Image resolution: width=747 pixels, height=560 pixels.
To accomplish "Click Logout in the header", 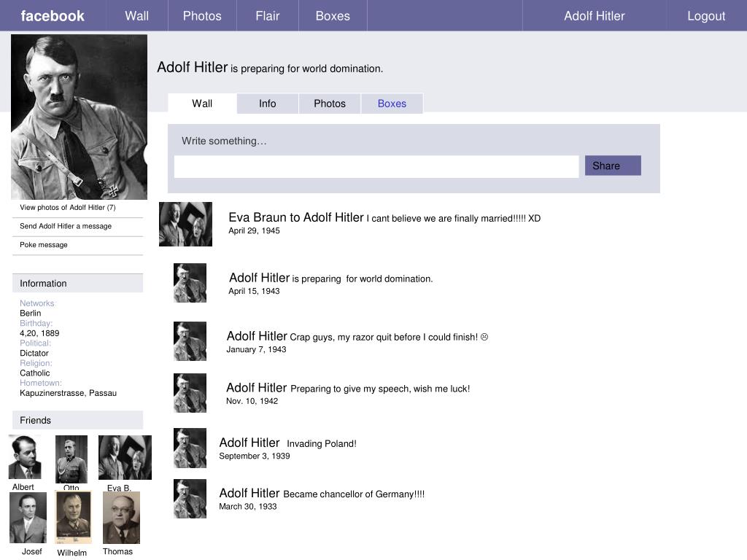I will (x=706, y=16).
